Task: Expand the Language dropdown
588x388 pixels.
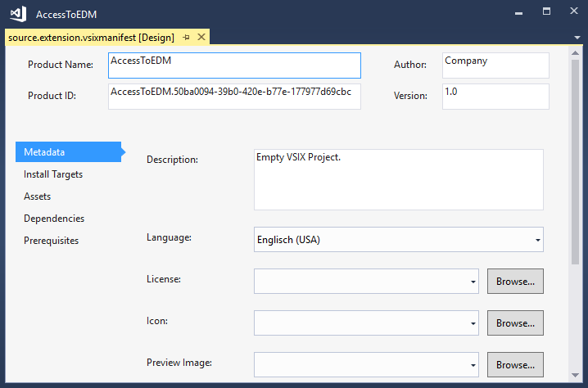Action: 537,241
